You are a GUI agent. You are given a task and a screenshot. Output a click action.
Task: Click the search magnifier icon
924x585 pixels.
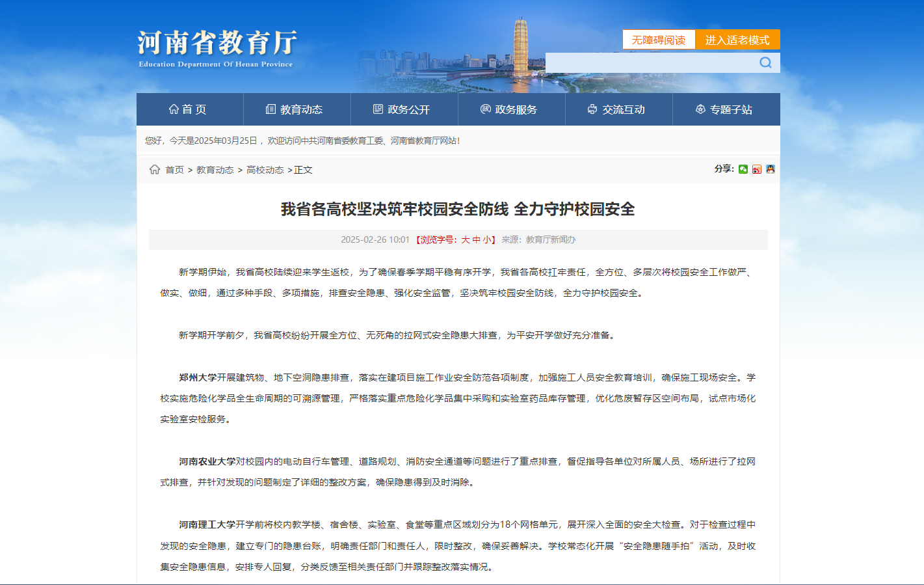[765, 62]
